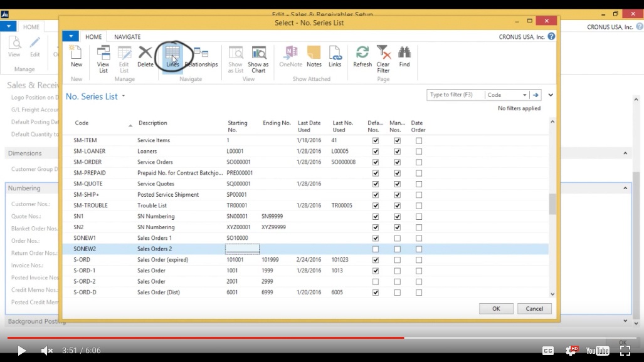
Task: Toggle closed captions CC button
Action: 548,351
